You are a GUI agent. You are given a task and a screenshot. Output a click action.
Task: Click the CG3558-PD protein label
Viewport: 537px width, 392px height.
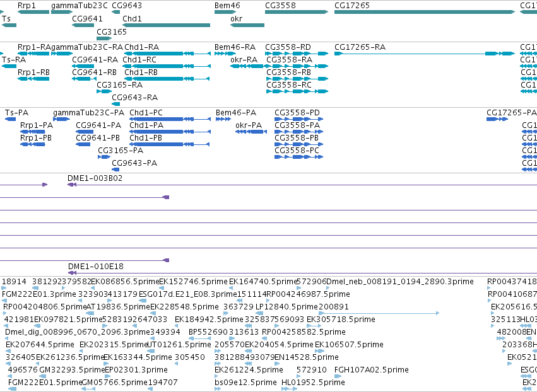(x=297, y=113)
